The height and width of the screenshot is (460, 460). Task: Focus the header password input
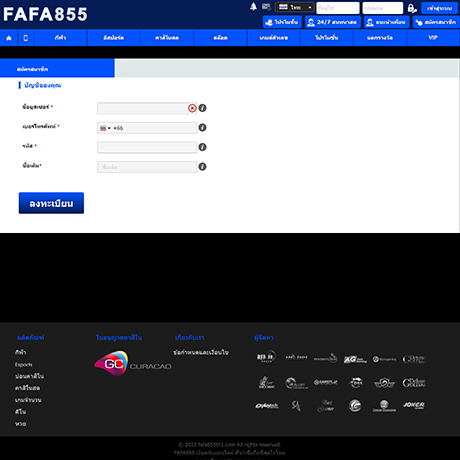[x=383, y=8]
